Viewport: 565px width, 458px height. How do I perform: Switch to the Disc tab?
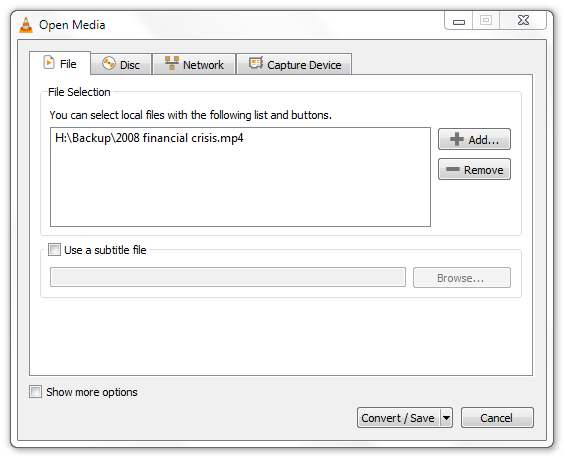pyautogui.click(x=121, y=64)
